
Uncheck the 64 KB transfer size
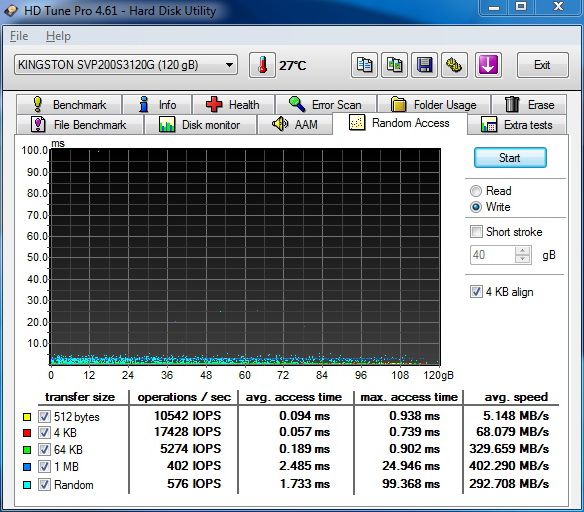44,449
